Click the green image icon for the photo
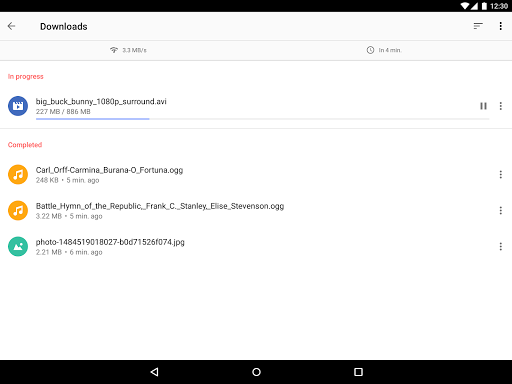This screenshot has height=384, width=512. 18,246
